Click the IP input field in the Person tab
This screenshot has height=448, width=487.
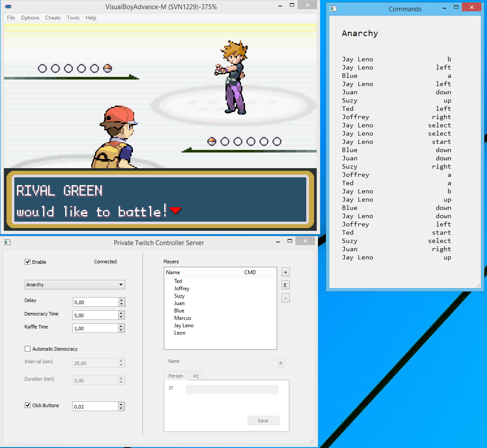232,389
